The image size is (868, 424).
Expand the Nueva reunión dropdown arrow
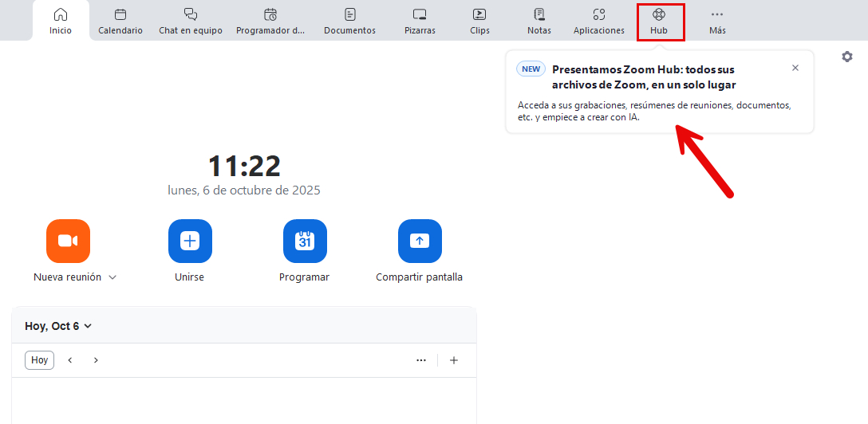click(x=112, y=277)
